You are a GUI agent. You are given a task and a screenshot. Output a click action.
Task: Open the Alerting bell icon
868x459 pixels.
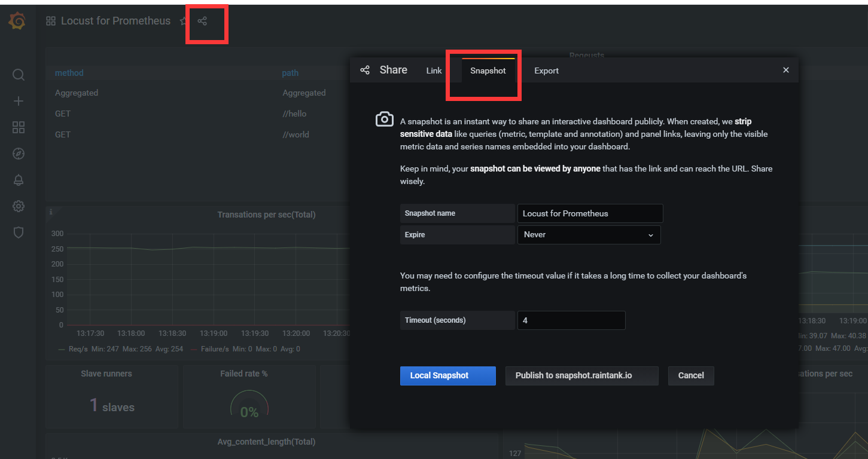19,180
